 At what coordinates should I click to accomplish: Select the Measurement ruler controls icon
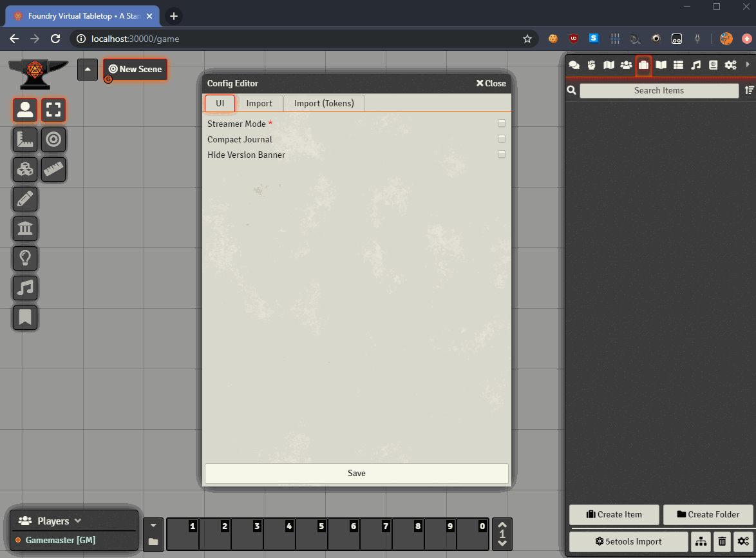pos(25,139)
